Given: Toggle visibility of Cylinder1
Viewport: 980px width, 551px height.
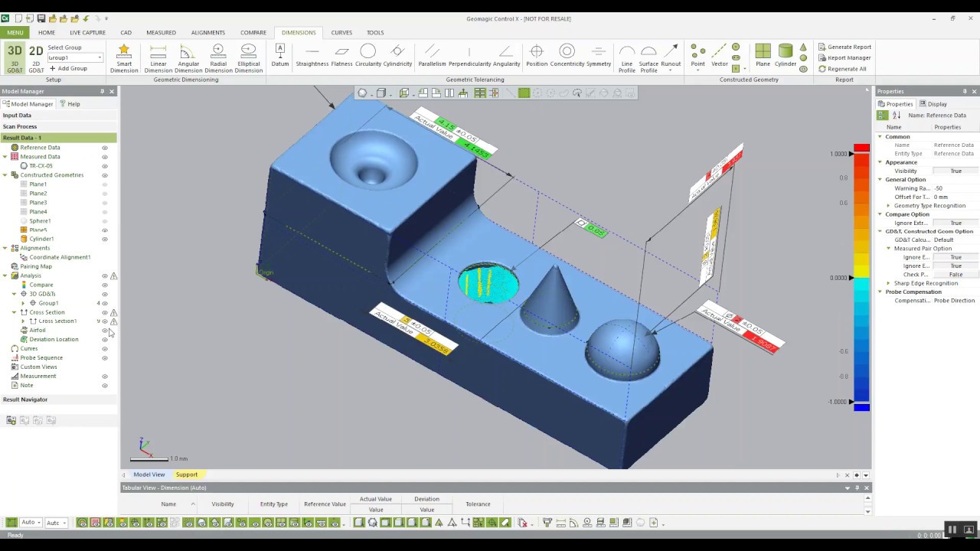Looking at the screenshot, I should (105, 239).
